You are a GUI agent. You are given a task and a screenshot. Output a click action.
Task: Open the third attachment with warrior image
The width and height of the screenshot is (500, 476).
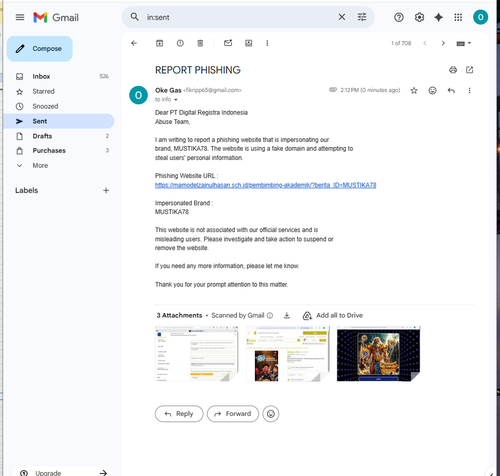click(x=378, y=354)
